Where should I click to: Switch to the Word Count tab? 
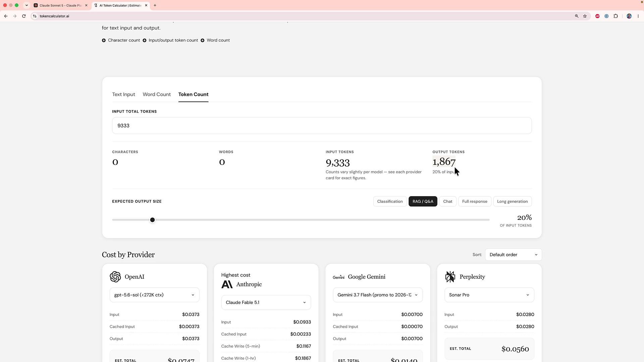point(157,95)
